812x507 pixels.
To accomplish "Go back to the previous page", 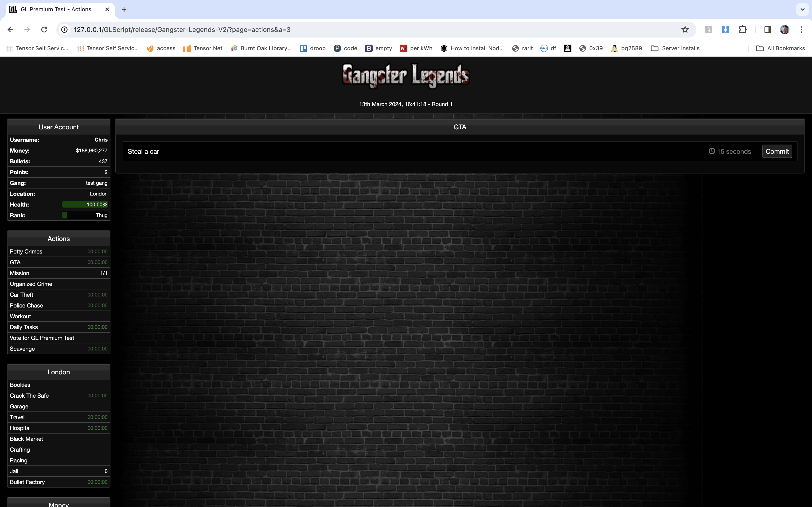I will tap(10, 30).
